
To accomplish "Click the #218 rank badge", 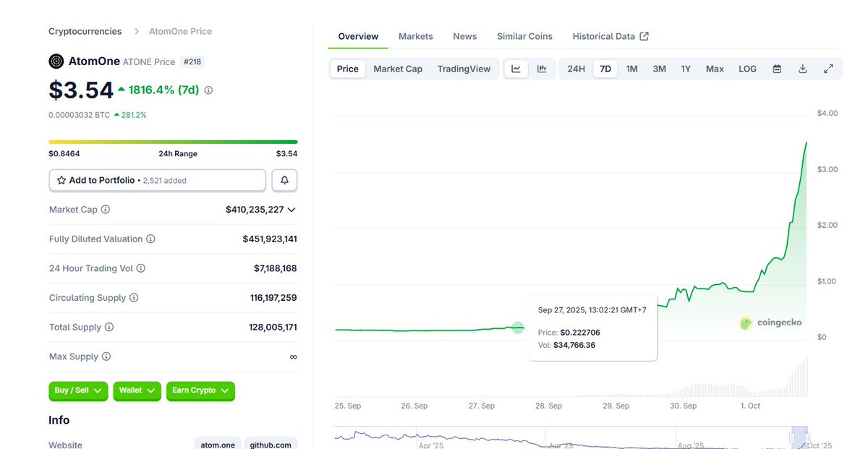I will point(192,62).
